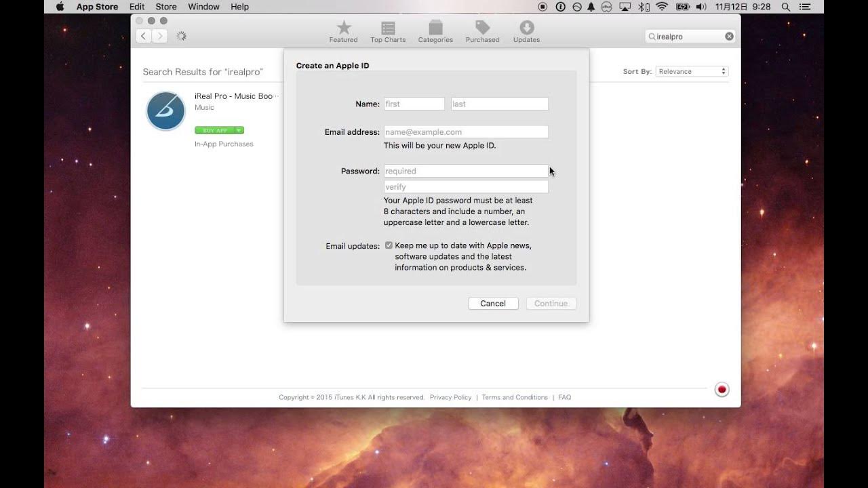
Task: Click the last name field
Action: pyautogui.click(x=500, y=104)
